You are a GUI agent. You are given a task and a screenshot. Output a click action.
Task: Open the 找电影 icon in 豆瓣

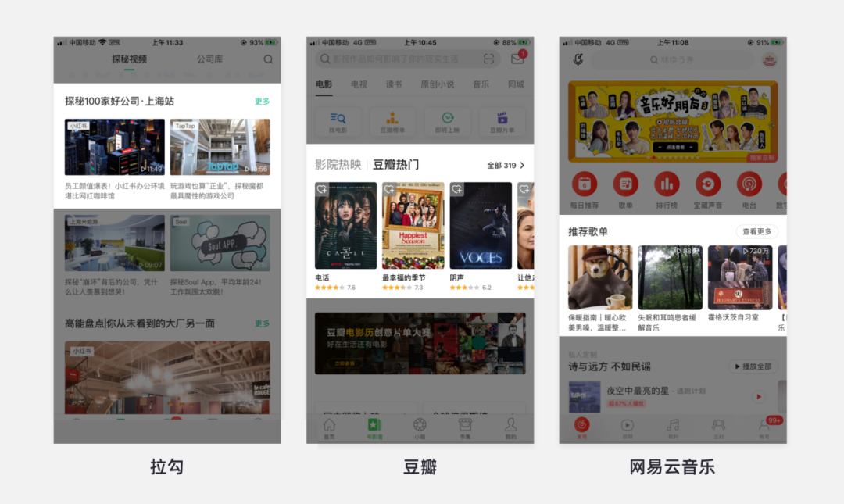point(338,122)
